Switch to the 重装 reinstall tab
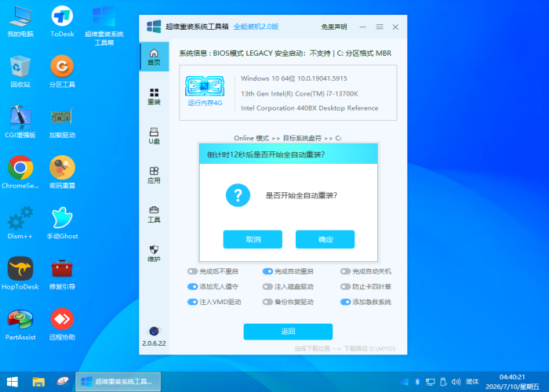The image size is (549, 392). (x=154, y=96)
